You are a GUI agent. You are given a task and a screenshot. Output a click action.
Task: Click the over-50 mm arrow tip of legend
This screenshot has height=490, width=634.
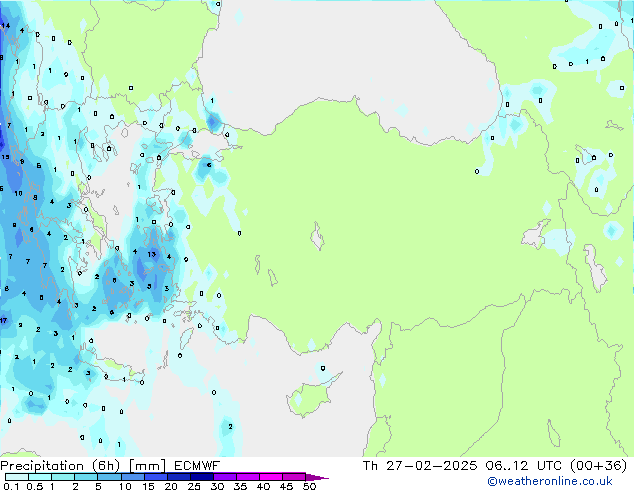[317, 477]
